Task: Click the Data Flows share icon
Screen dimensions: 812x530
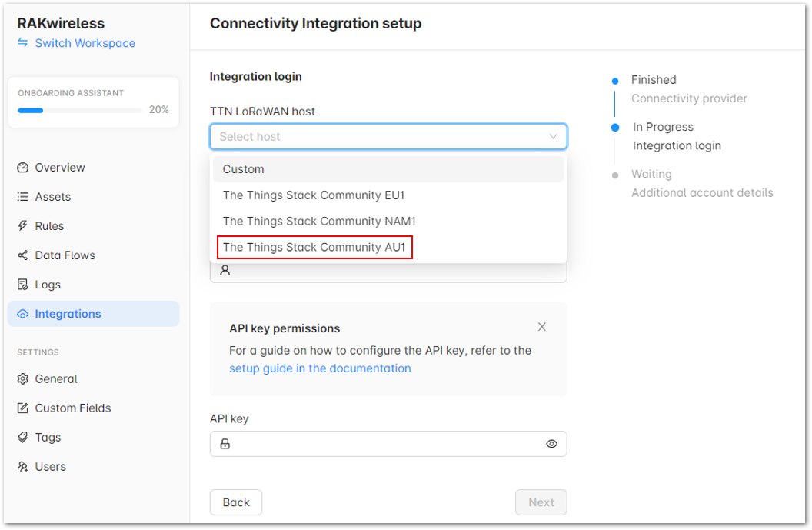Action: click(23, 255)
